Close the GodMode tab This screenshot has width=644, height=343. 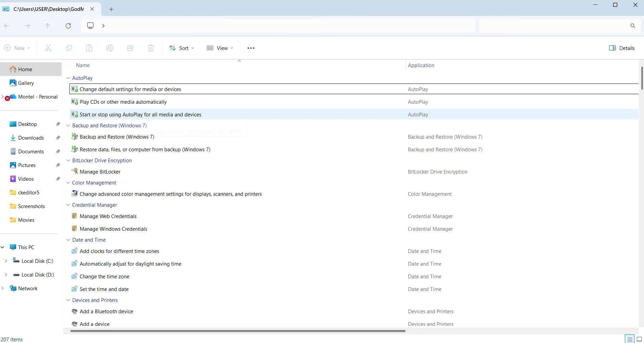click(92, 9)
